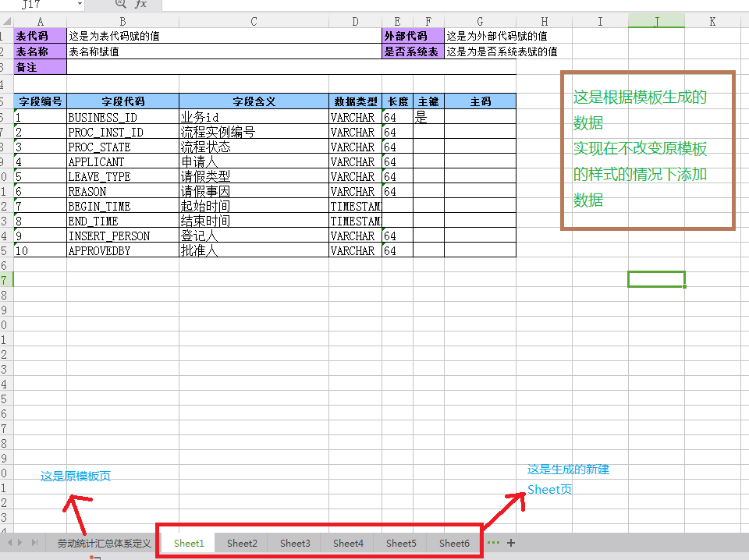The height and width of the screenshot is (560, 749).
Task: Select column A header
Action: click(x=40, y=22)
